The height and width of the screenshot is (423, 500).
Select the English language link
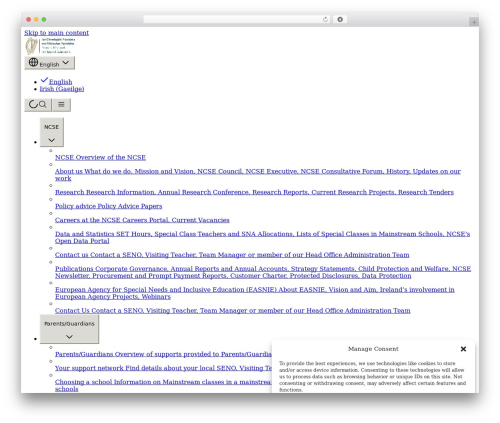(x=60, y=82)
